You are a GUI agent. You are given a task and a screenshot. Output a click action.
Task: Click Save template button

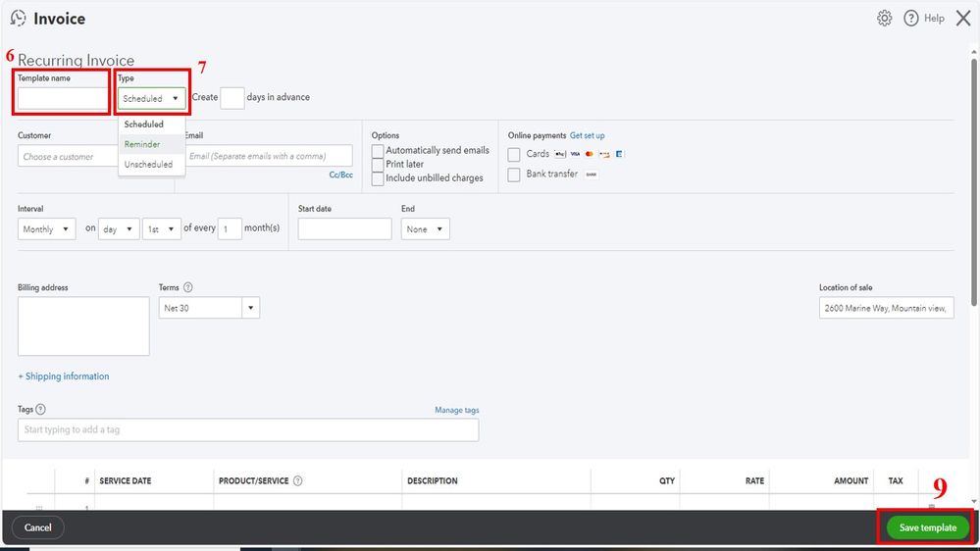(x=927, y=527)
